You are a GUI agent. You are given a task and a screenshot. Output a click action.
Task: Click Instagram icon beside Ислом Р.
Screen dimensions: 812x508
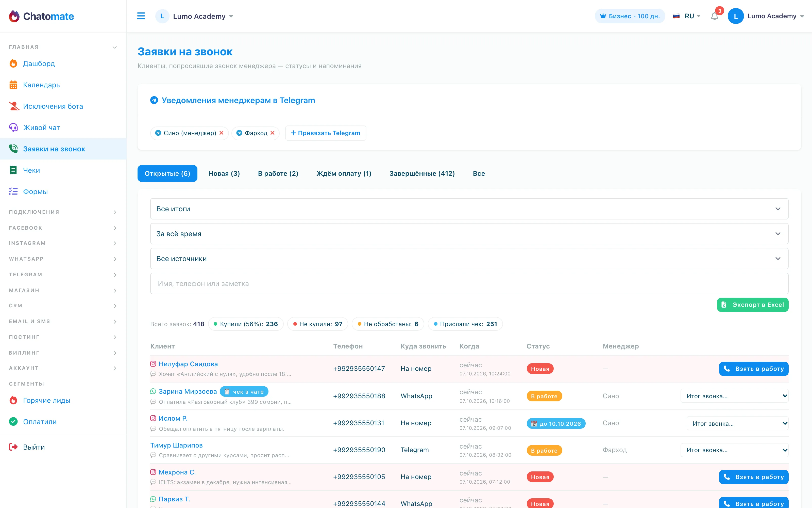(153, 418)
